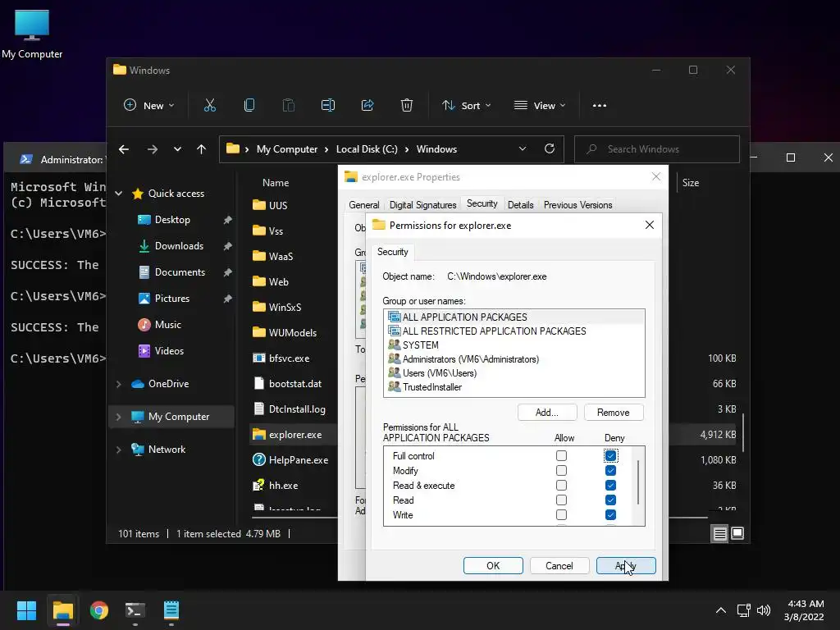This screenshot has width=840, height=630.
Task: Switch to details view layout icon
Action: (719, 533)
